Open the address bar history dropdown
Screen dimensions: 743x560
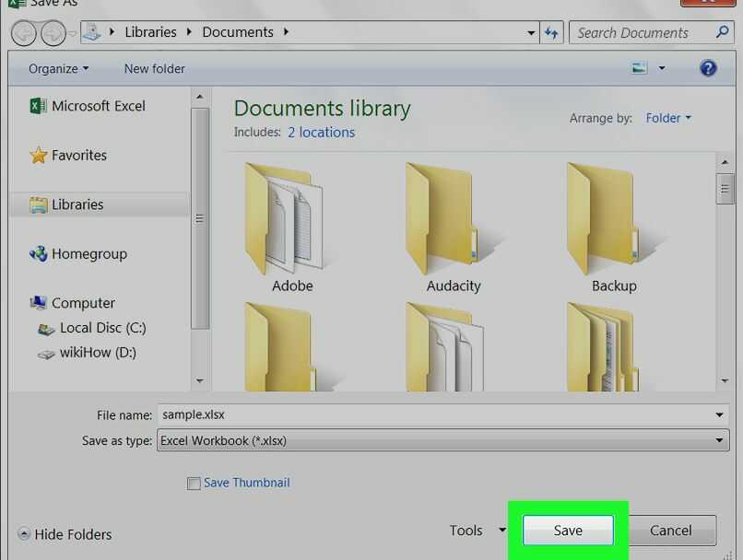coord(530,32)
